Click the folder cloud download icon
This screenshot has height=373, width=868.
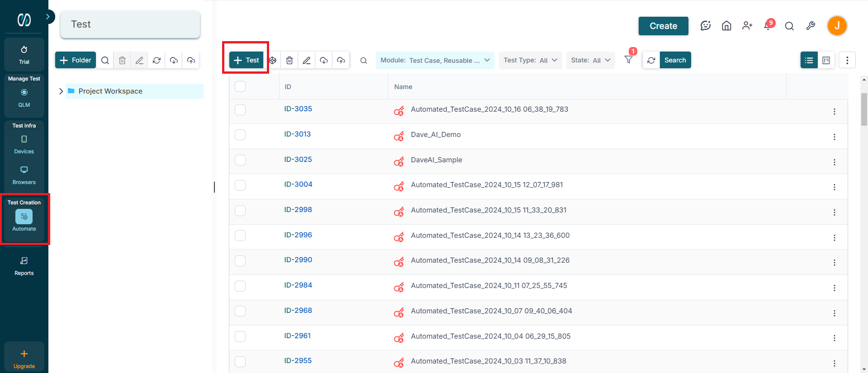coord(174,60)
